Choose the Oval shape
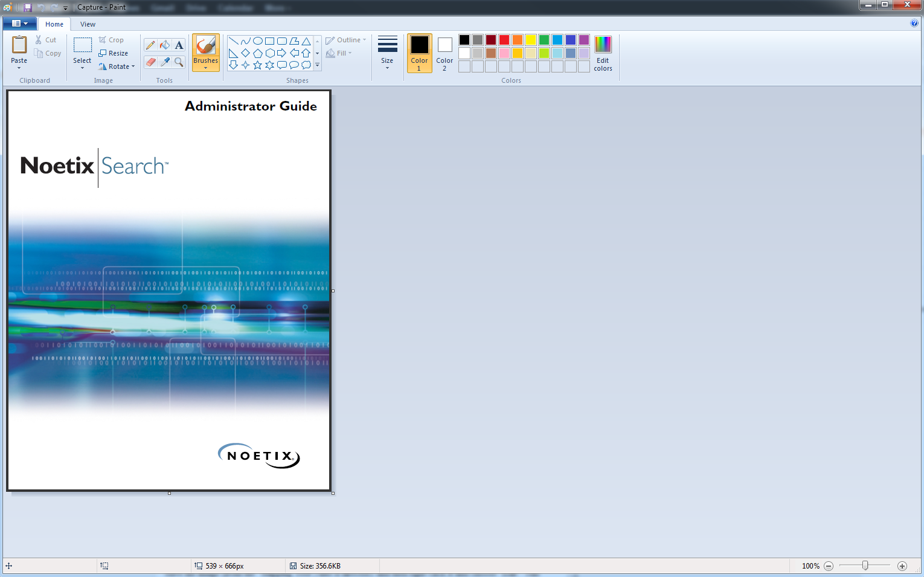The width and height of the screenshot is (924, 577). click(x=258, y=41)
